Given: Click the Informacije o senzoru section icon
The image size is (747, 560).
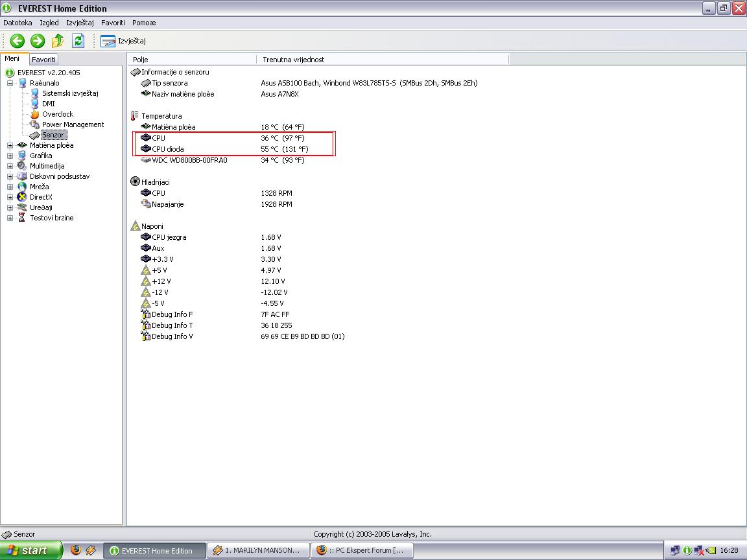Looking at the screenshot, I should 136,72.
